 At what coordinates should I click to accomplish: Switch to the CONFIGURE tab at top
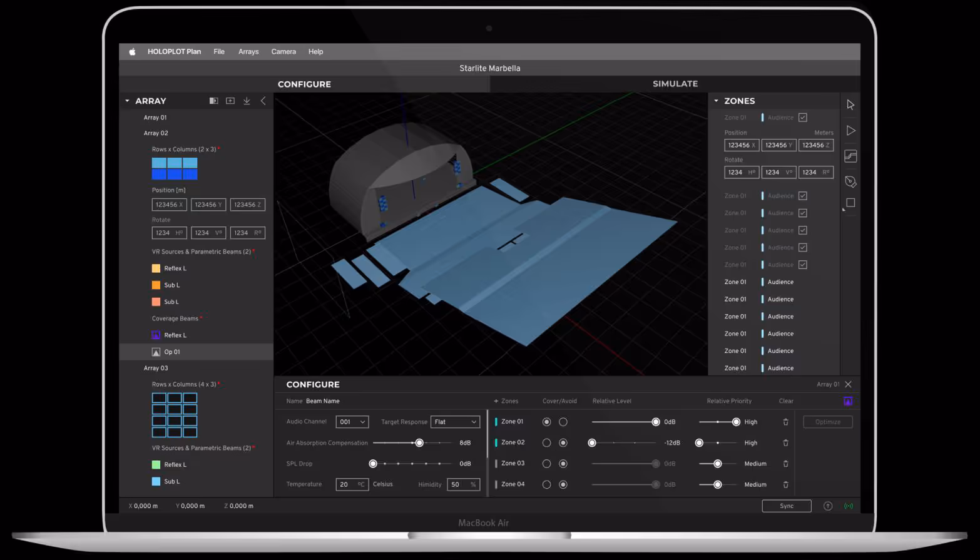(304, 84)
